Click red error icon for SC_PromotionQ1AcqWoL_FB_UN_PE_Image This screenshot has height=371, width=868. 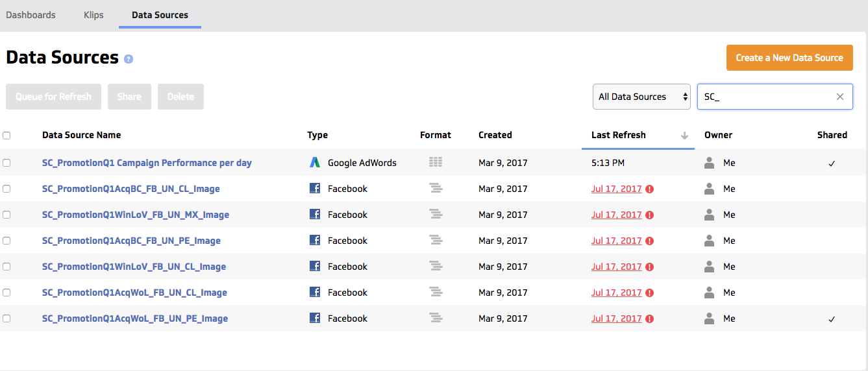650,318
